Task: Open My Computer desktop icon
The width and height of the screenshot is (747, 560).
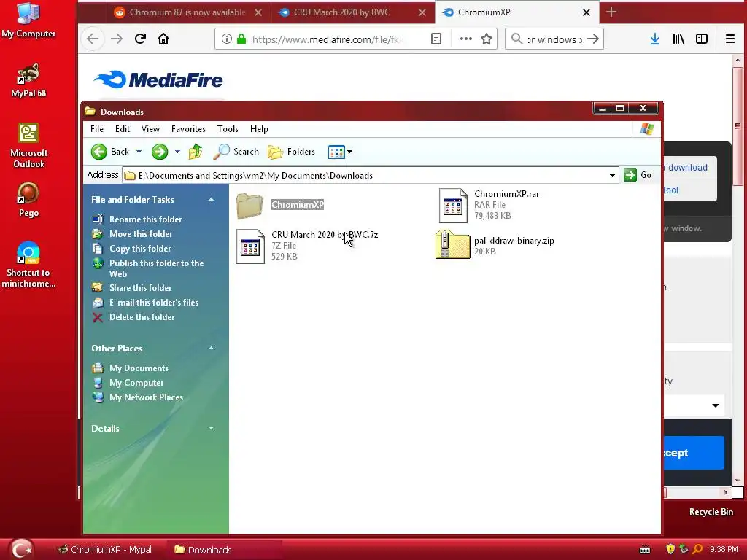Action: click(28, 20)
